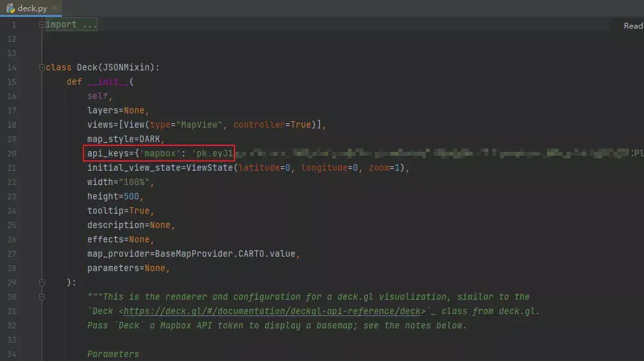Click 'effects=None,' on line 26
This screenshot has width=644, height=361.
click(120, 239)
